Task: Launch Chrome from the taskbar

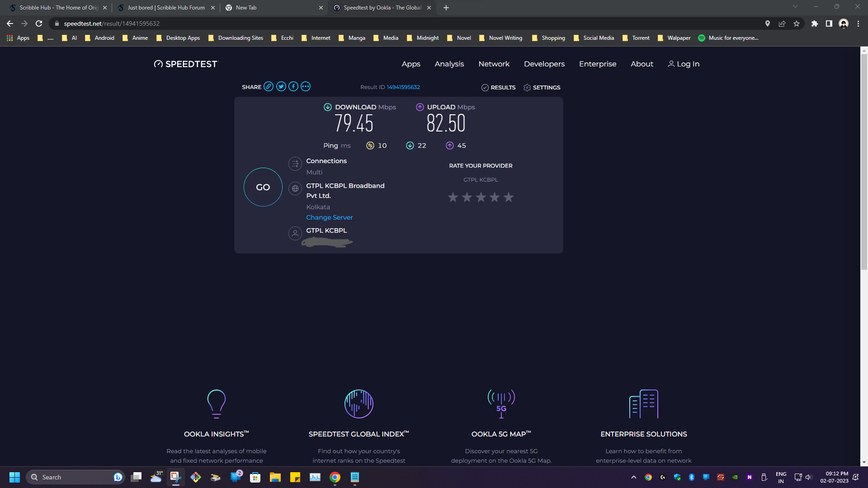Action: click(x=335, y=477)
